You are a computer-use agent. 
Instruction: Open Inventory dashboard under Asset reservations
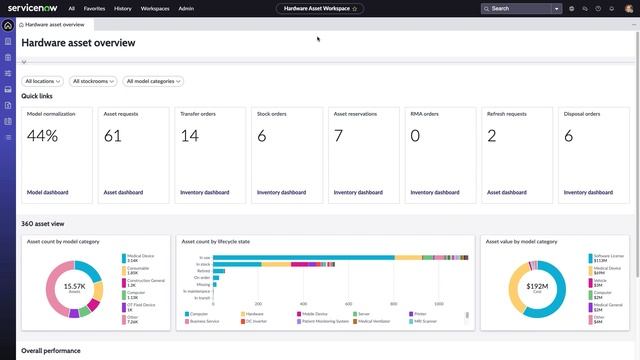tap(358, 192)
